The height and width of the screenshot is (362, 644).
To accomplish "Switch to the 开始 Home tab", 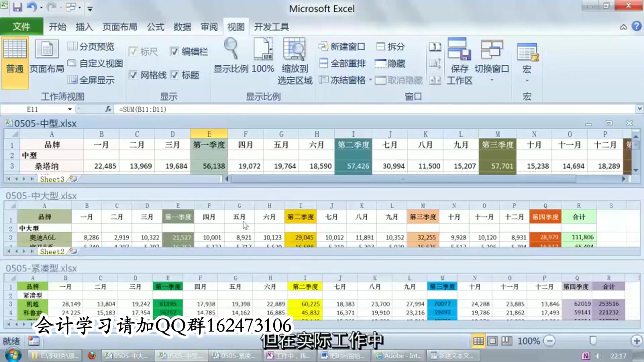I will [x=57, y=27].
